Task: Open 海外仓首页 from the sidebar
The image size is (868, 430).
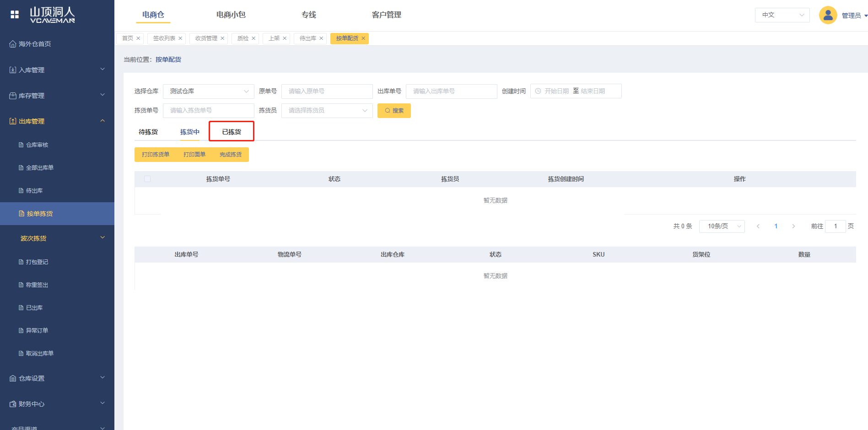Action: click(35, 44)
